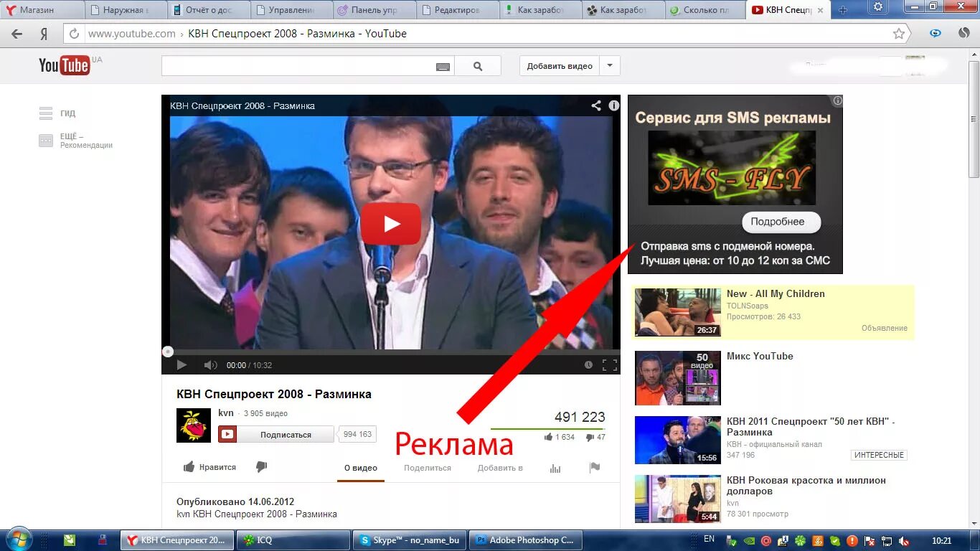Bookmark page with star icon

click(899, 34)
